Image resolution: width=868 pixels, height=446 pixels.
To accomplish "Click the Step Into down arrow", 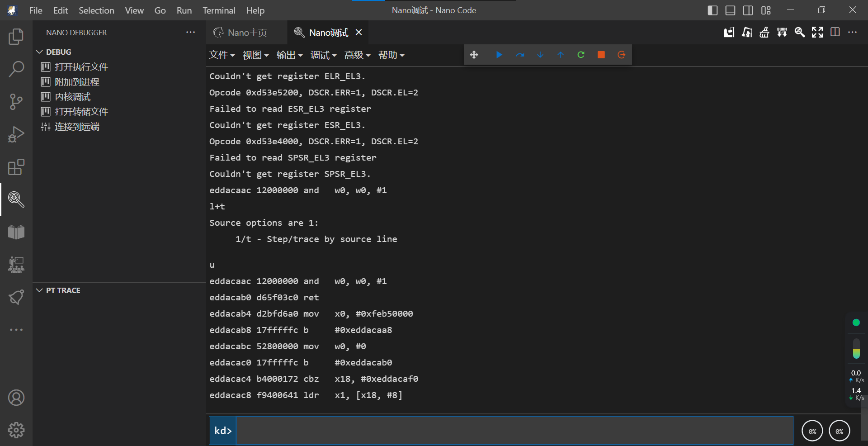I will pos(540,55).
